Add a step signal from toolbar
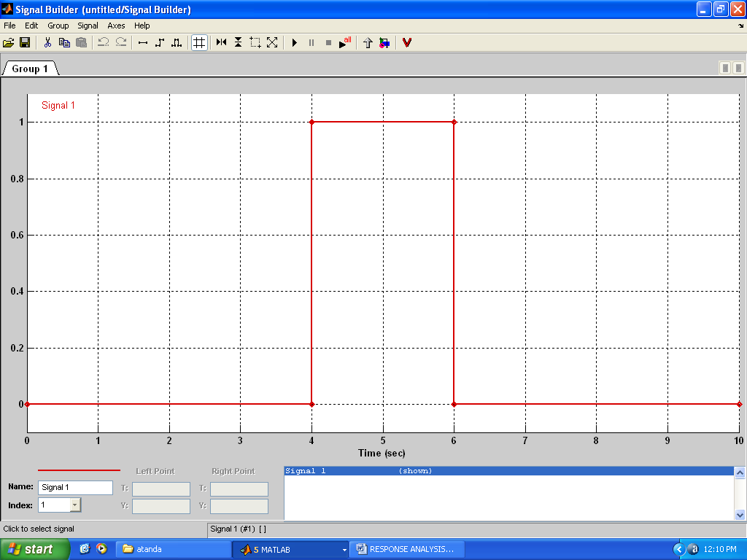This screenshot has height=560, width=747. tap(160, 43)
